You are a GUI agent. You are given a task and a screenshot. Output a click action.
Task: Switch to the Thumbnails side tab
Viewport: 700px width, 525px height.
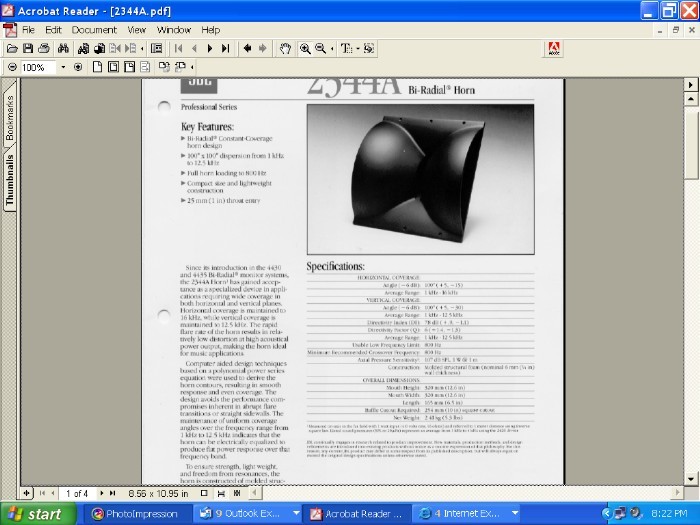click(x=9, y=180)
